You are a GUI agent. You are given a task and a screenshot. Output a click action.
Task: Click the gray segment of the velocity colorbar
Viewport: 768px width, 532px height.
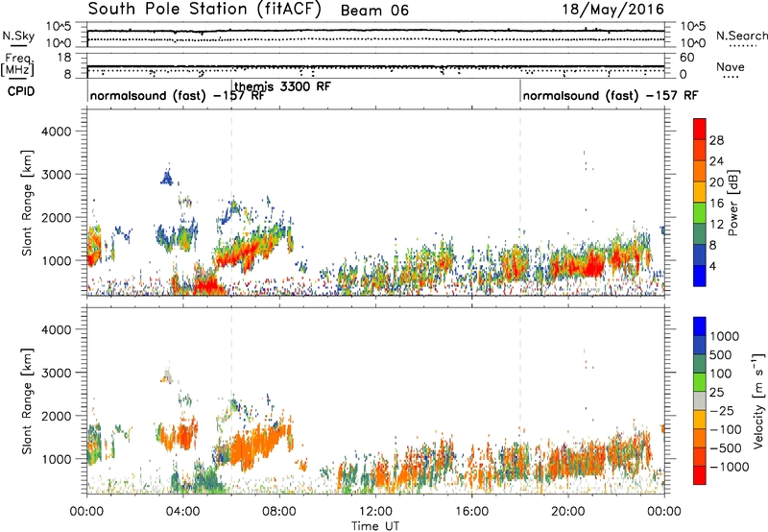(x=700, y=400)
